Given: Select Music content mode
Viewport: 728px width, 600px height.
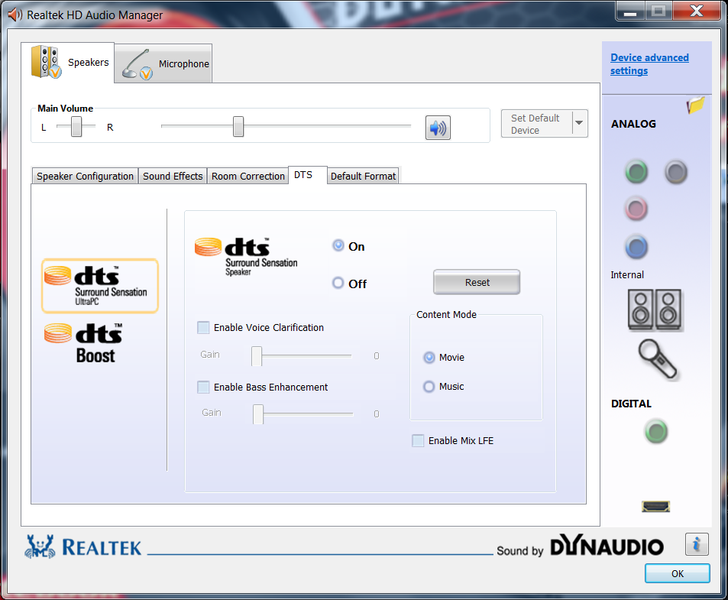Looking at the screenshot, I should 429,386.
